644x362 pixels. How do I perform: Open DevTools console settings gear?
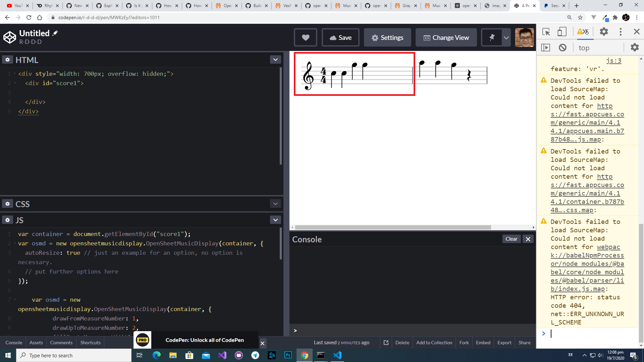point(635,48)
